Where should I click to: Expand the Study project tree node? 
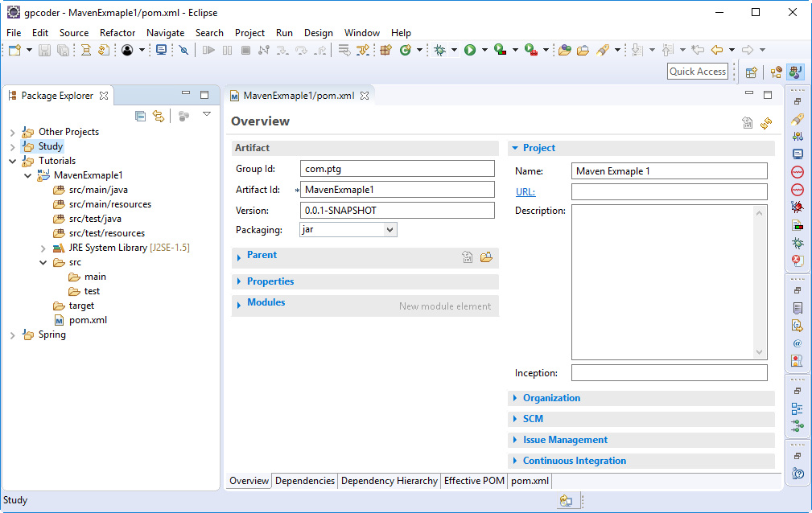click(12, 146)
